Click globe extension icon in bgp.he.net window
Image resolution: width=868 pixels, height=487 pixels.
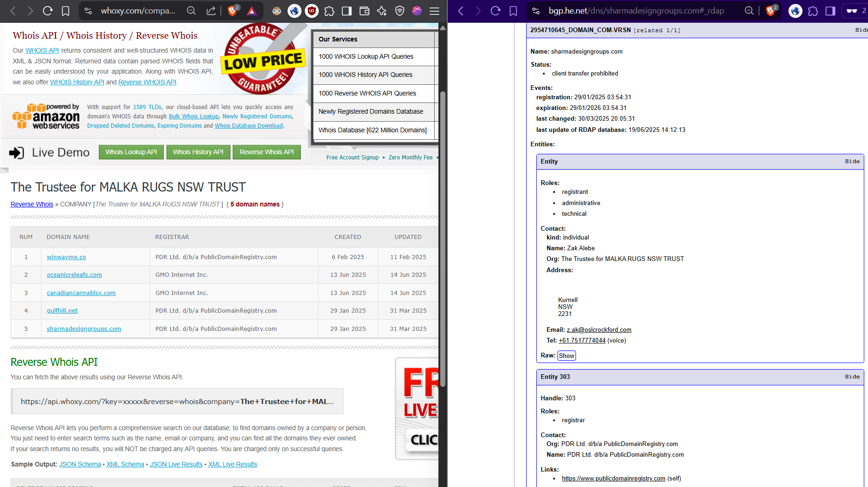point(795,11)
